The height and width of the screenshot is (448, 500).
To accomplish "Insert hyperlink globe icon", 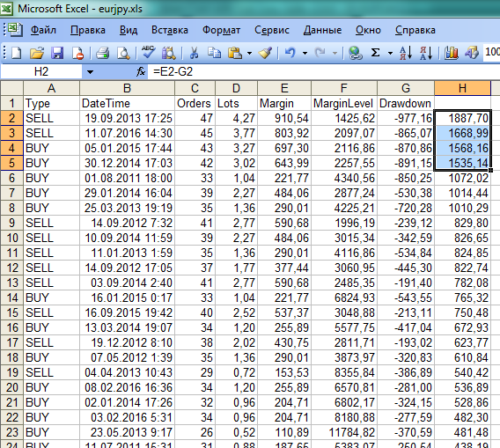I will coord(355,53).
